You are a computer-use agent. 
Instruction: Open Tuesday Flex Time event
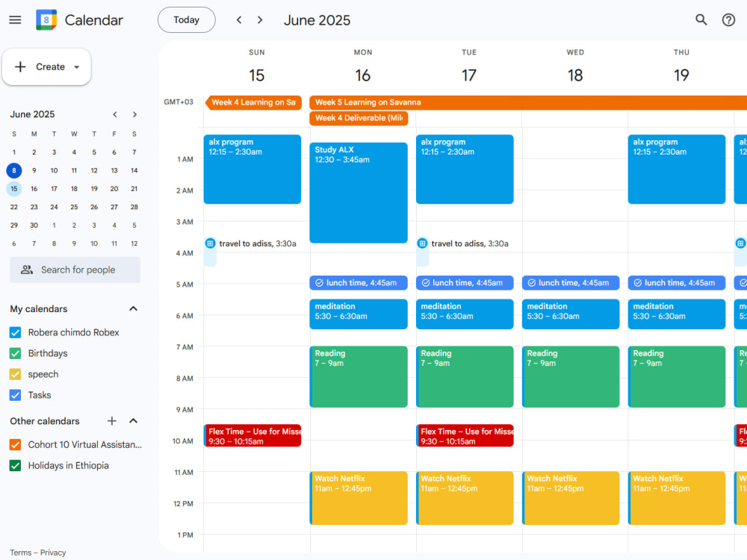(x=465, y=435)
